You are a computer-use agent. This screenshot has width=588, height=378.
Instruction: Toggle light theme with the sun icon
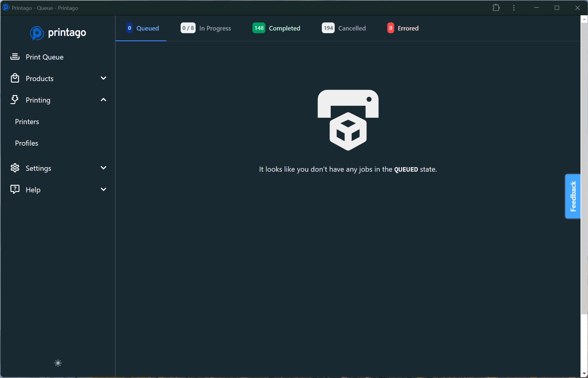tap(58, 363)
